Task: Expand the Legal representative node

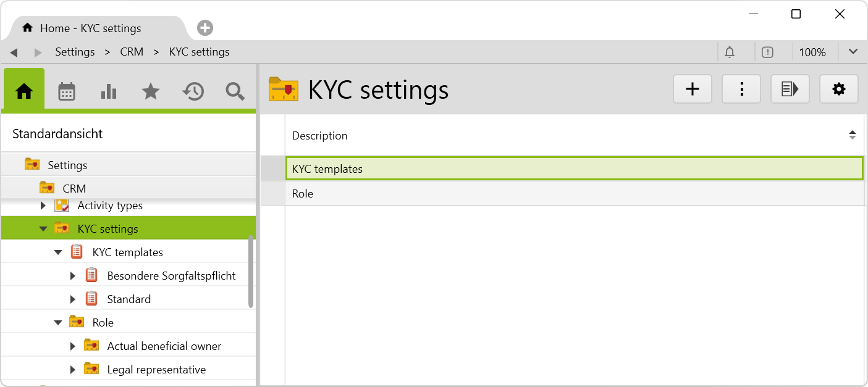Action: (x=73, y=370)
